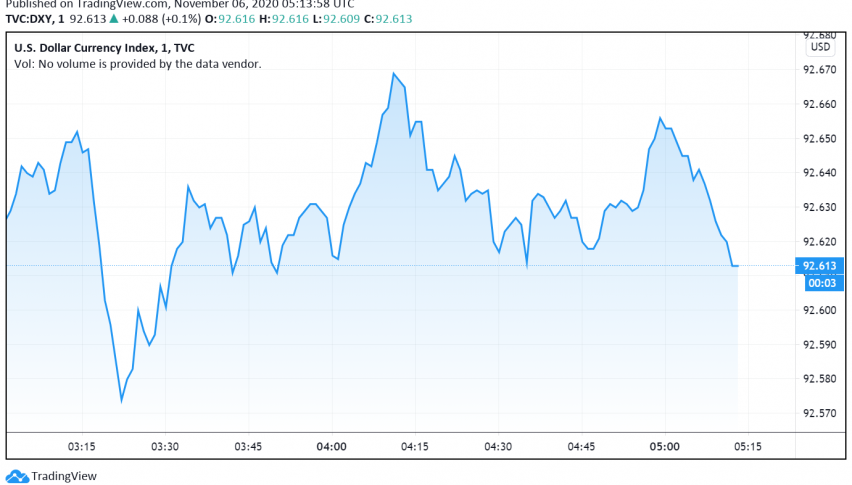Open the TradingView text link at bottom

[x=64, y=476]
